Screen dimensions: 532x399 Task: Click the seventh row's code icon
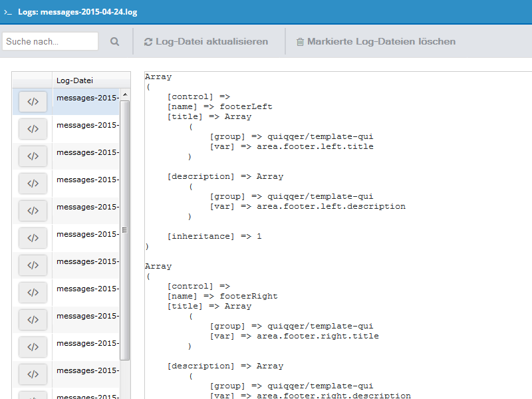(33, 265)
